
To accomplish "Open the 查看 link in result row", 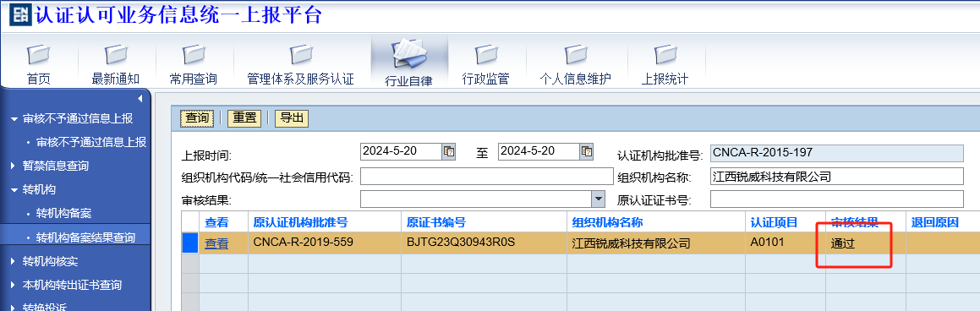I will [216, 243].
